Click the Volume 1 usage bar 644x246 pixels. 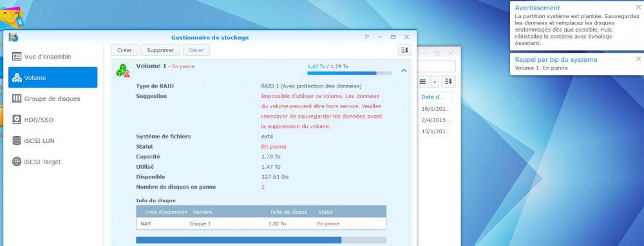(349, 73)
